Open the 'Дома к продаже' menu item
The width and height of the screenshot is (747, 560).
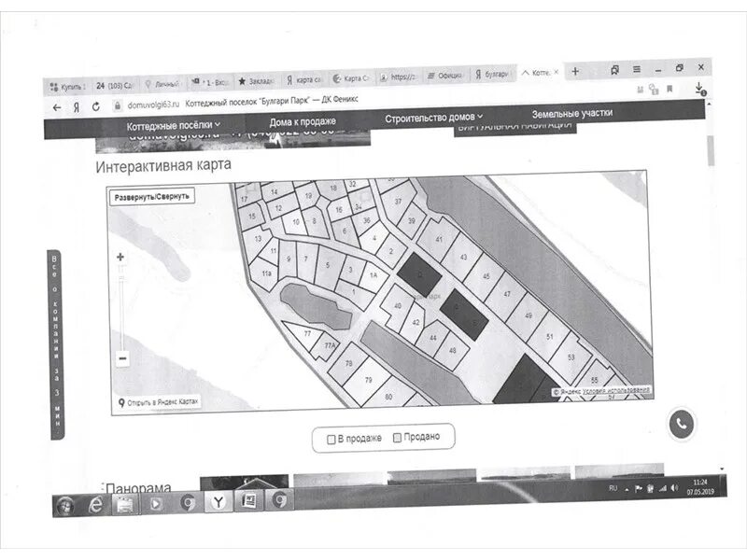point(303,122)
